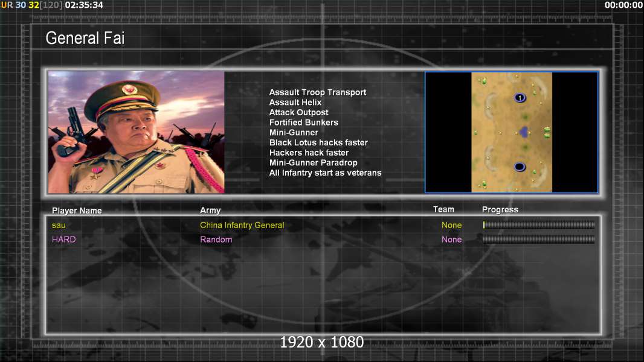Click player name HARD
Image resolution: width=644 pixels, height=362 pixels.
63,240
